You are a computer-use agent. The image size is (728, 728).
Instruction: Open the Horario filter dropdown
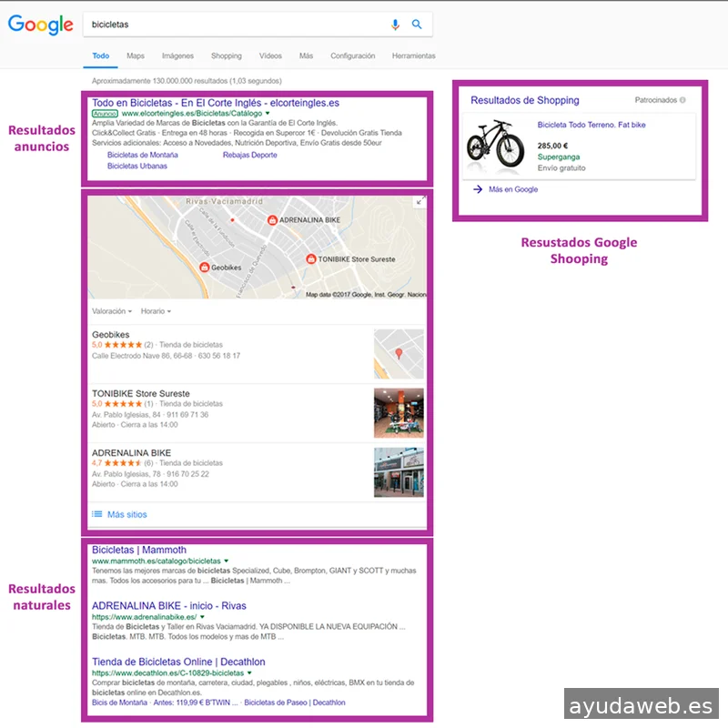(x=156, y=311)
